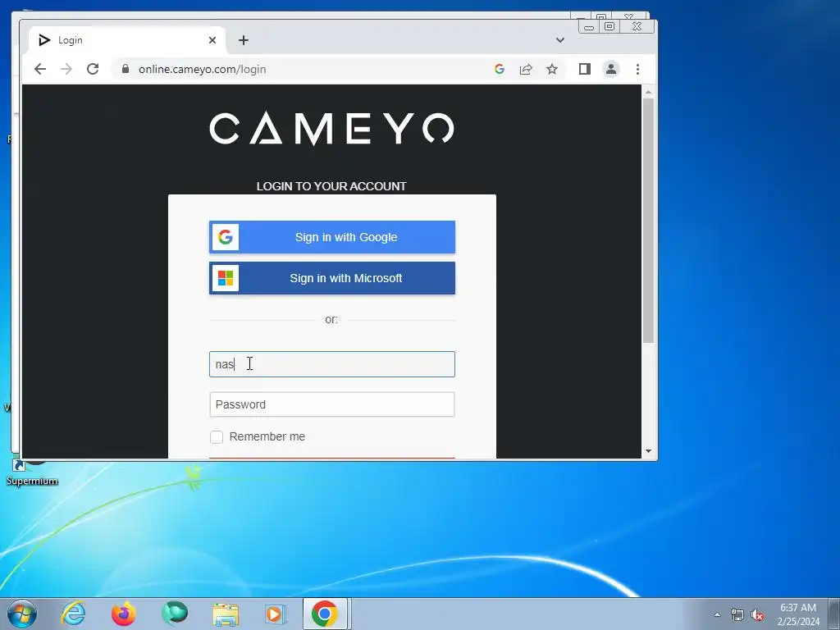Launch Internet Explorer from the taskbar
Image resolution: width=840 pixels, height=630 pixels.
73,614
